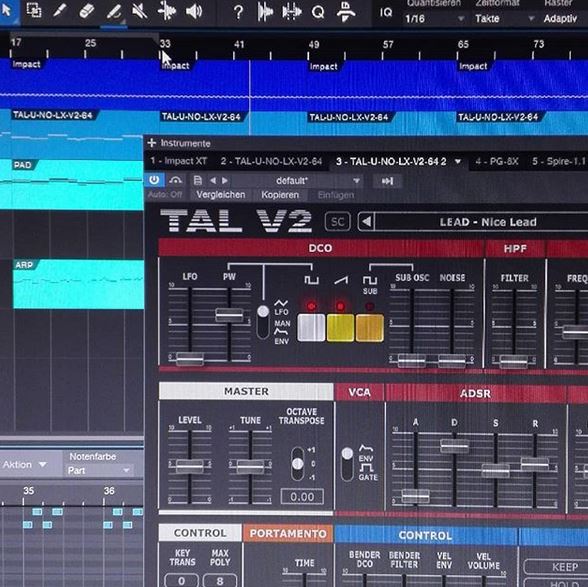Click the Einfügen button
The image size is (588, 587).
tap(336, 195)
